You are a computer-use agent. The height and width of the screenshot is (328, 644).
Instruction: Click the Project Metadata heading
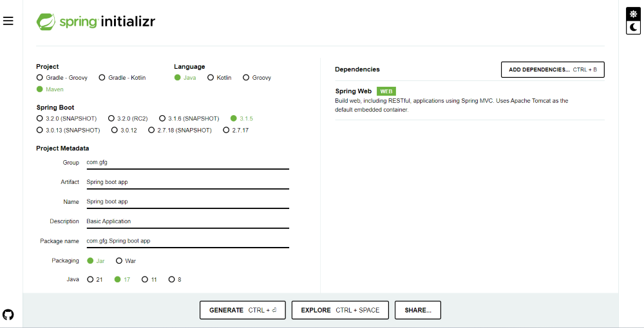(62, 149)
